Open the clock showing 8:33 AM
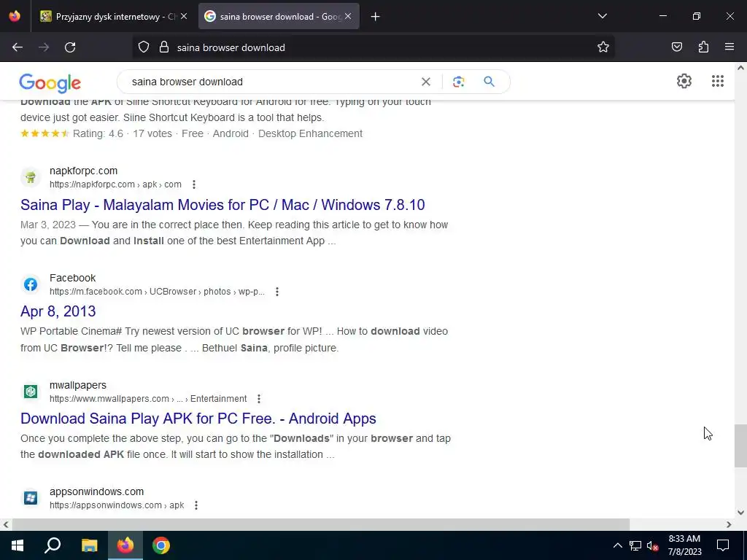747x560 pixels. (684, 545)
